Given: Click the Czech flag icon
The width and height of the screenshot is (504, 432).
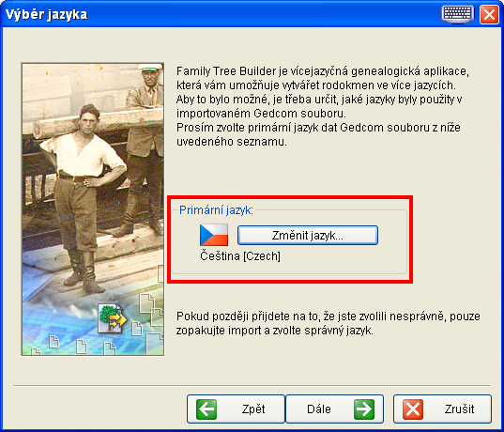Looking at the screenshot, I should point(214,235).
